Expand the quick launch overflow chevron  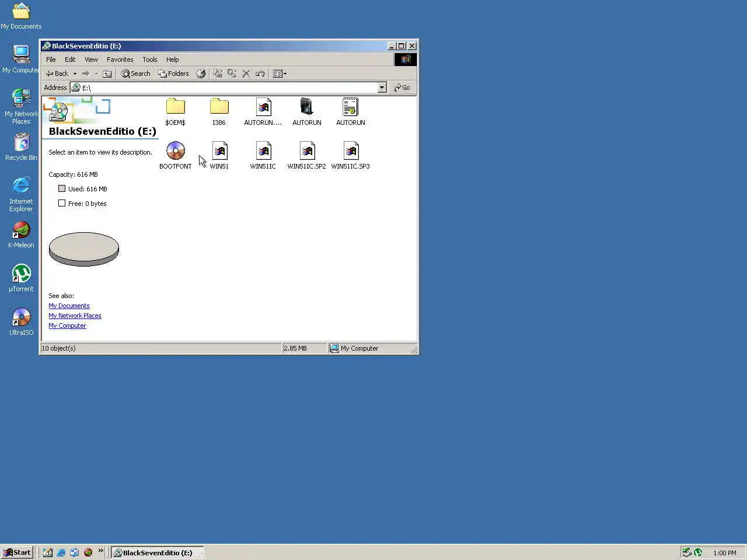click(100, 551)
